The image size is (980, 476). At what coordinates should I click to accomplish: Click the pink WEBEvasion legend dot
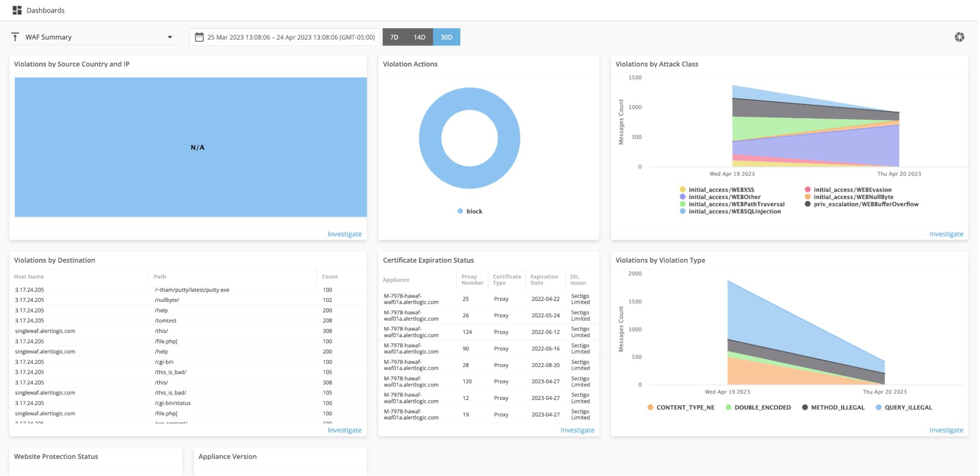click(x=807, y=190)
